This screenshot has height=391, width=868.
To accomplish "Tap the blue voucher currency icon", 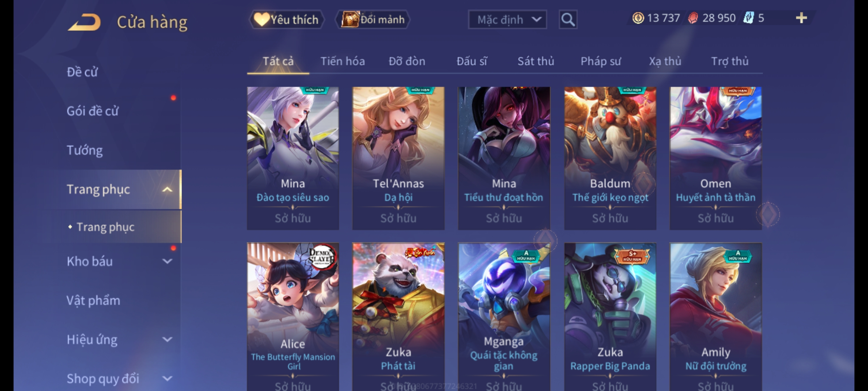I will pyautogui.click(x=748, y=18).
